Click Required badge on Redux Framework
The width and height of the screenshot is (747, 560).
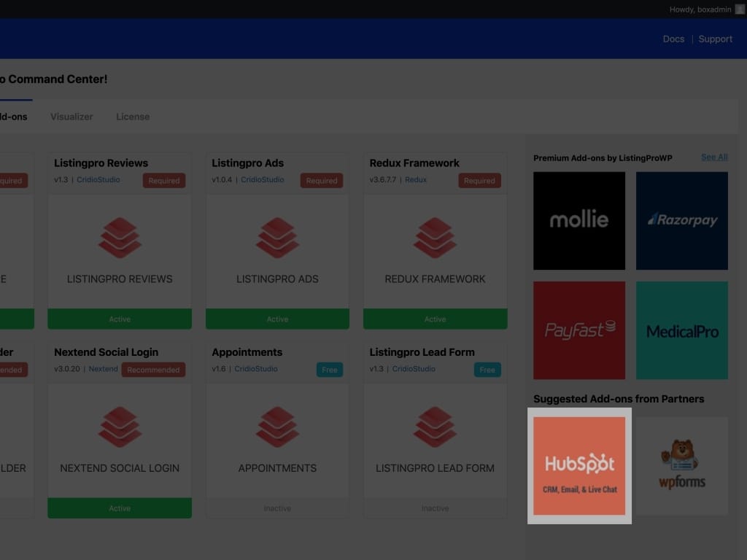click(x=479, y=181)
